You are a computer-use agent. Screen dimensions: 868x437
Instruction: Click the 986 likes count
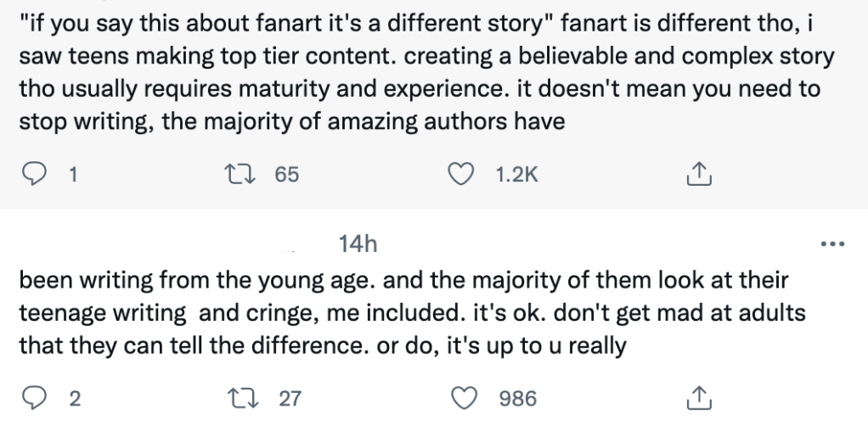point(517,398)
